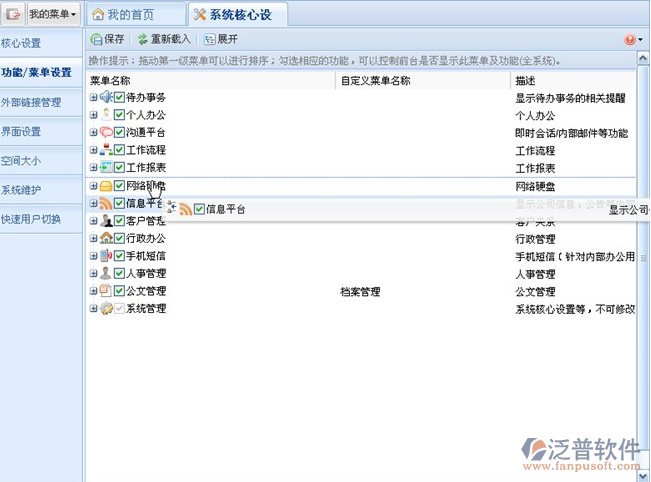651x482 pixels.
Task: Click the tools icon on 系统核心设 tab
Action: (200, 15)
